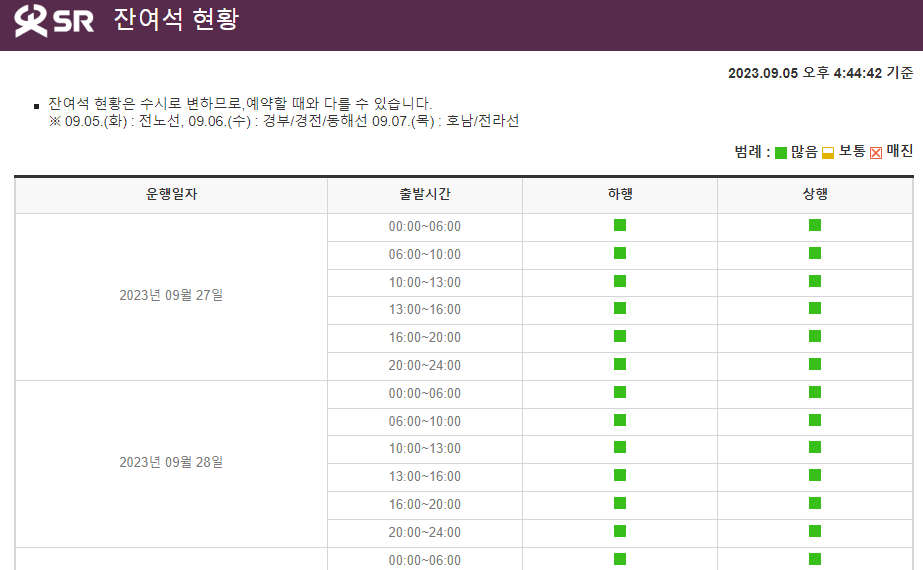Viewport: 923px width, 570px height.
Task: Click the 출발시간 column header
Action: [x=424, y=194]
